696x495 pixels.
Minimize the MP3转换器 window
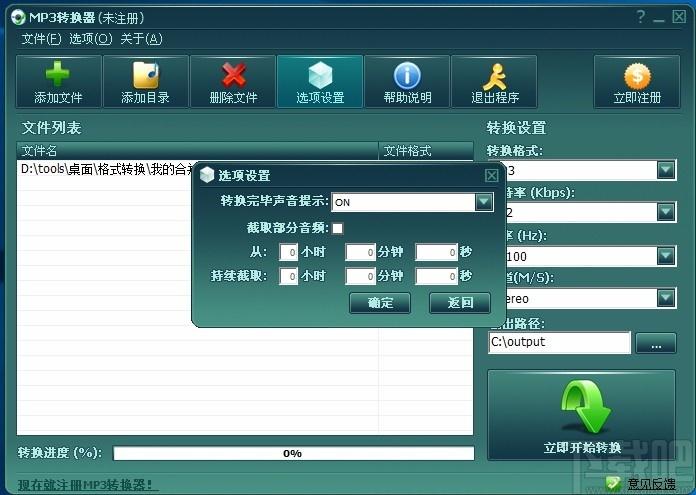(x=659, y=18)
